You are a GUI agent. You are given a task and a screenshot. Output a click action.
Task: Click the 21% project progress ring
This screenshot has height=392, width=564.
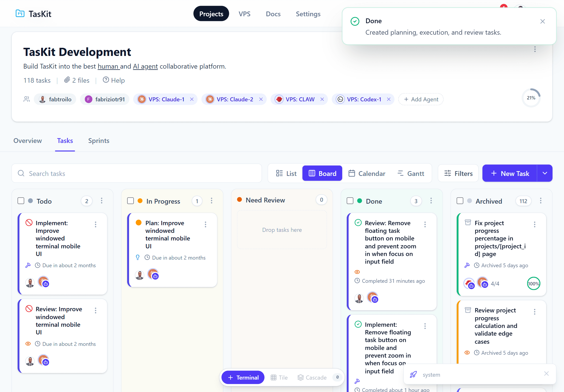point(531,98)
